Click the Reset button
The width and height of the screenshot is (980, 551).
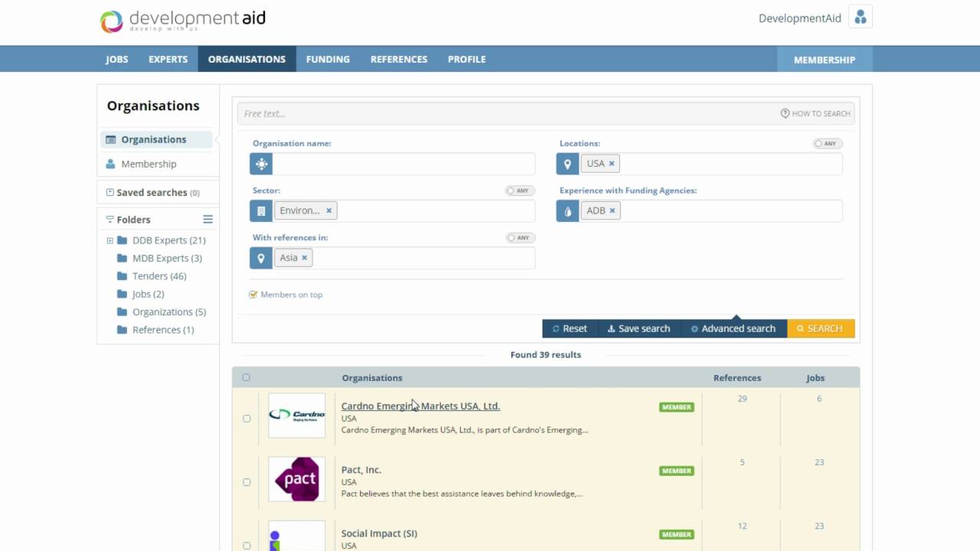570,328
